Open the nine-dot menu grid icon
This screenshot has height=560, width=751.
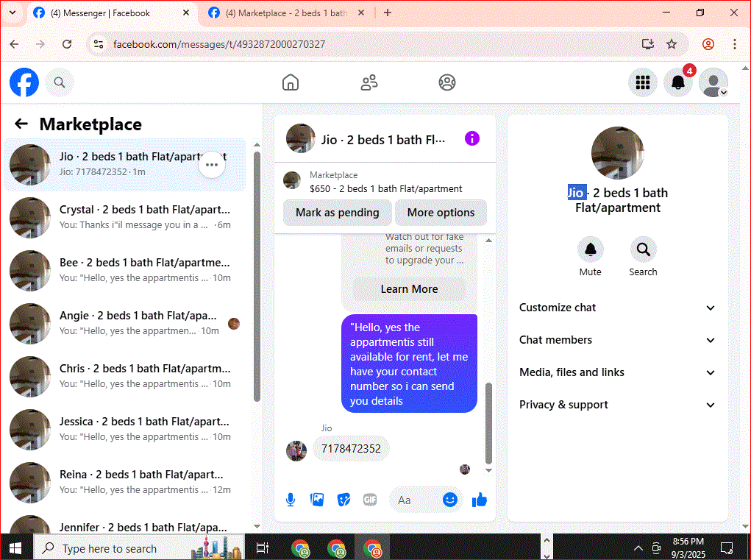(642, 82)
